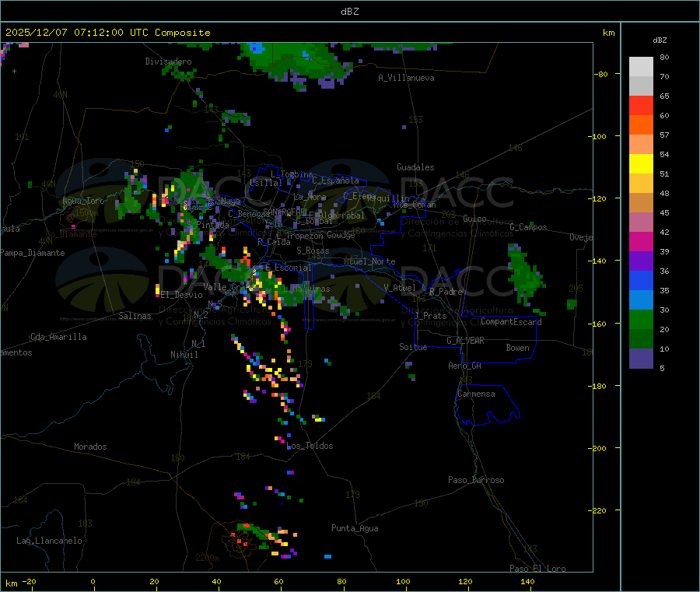Click the 'Cda_Amarilla' map label

(58, 337)
